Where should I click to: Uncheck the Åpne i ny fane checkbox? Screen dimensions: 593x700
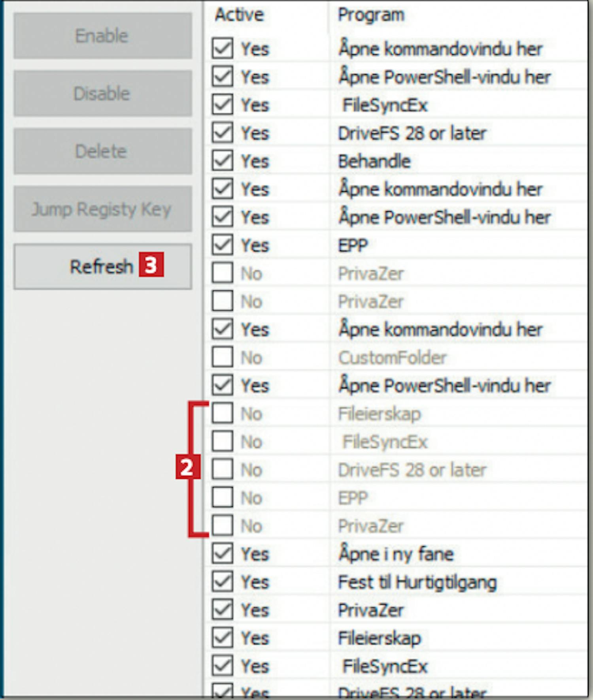[222, 553]
